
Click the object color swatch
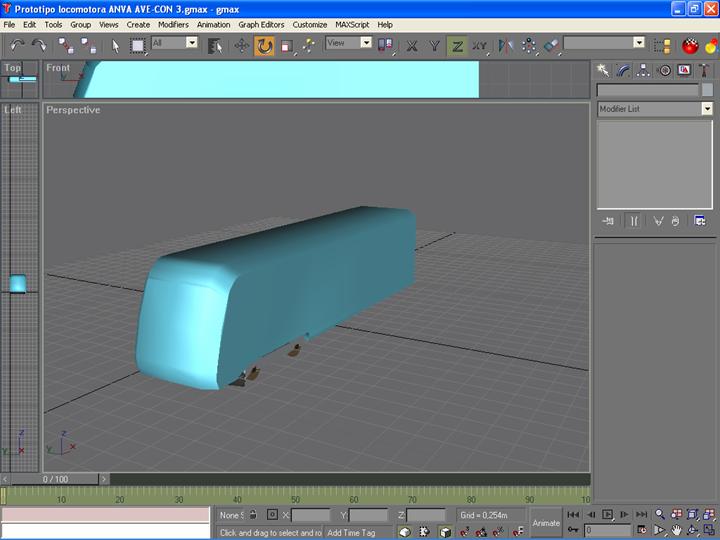pos(707,90)
